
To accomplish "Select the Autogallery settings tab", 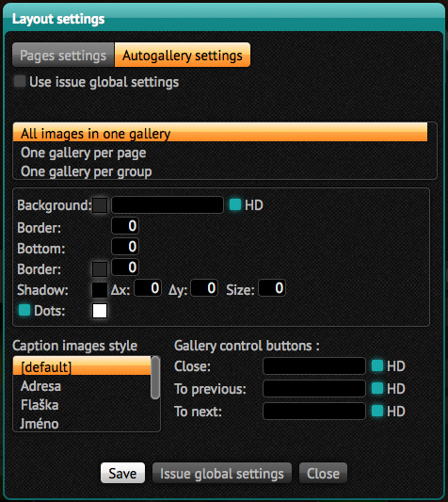I will coord(183,55).
